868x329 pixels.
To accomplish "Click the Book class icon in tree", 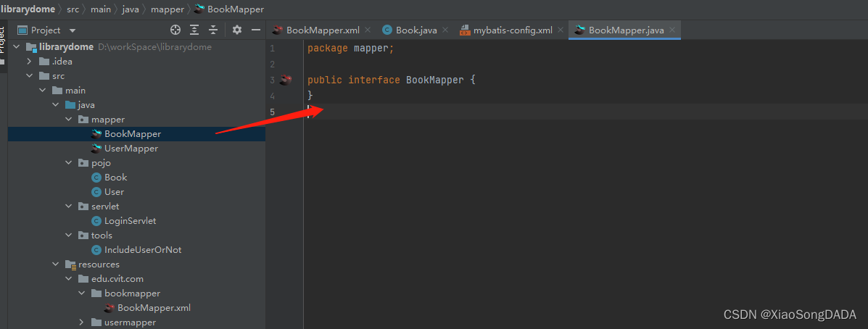I will click(96, 178).
